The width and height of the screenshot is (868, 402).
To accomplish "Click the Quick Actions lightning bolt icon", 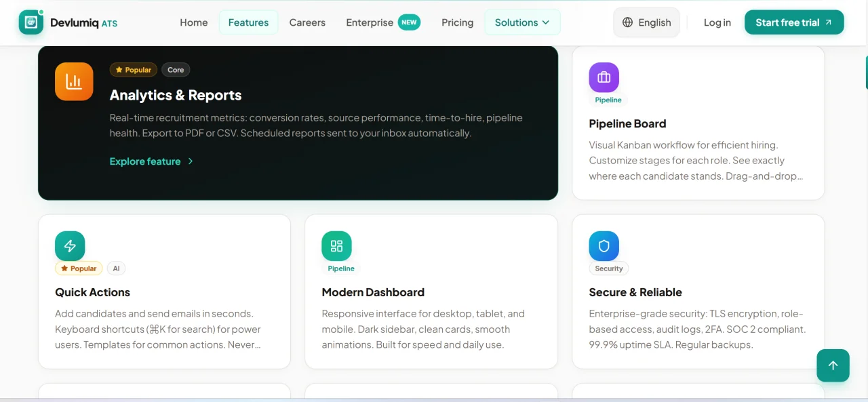I will (70, 246).
